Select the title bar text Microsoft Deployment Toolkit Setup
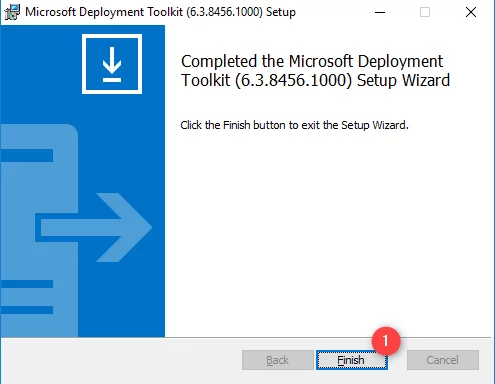 click(x=160, y=12)
